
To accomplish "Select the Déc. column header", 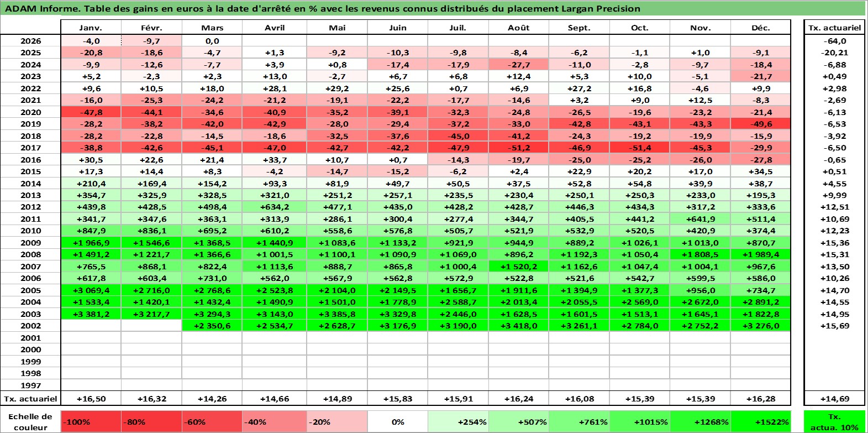I will click(x=761, y=28).
